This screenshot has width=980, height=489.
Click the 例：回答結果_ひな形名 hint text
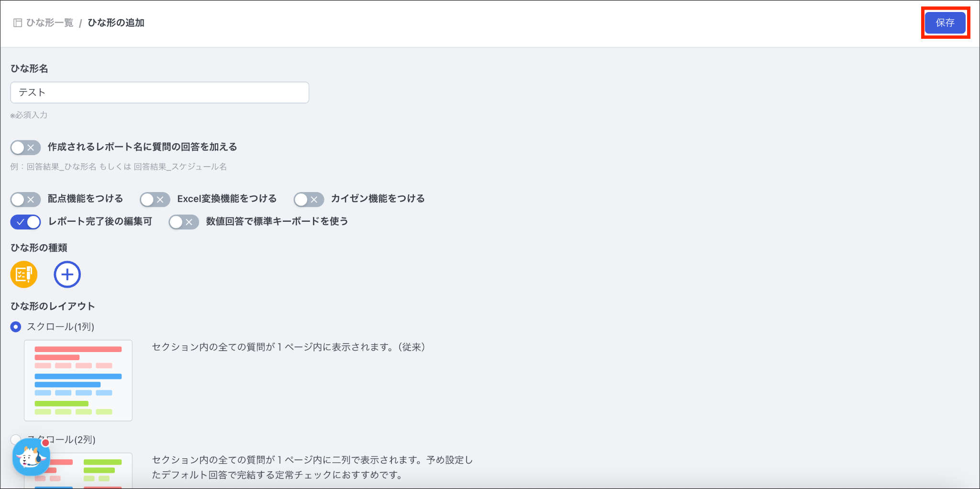(119, 167)
